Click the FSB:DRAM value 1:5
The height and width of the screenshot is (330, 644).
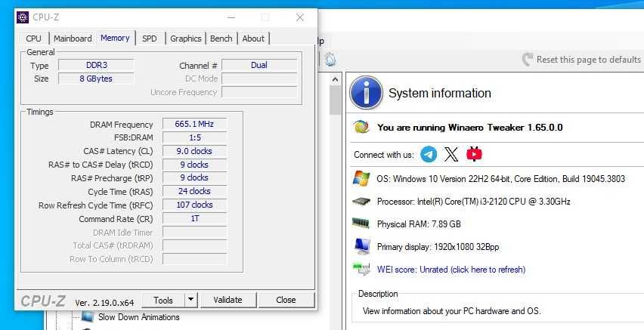coord(195,137)
